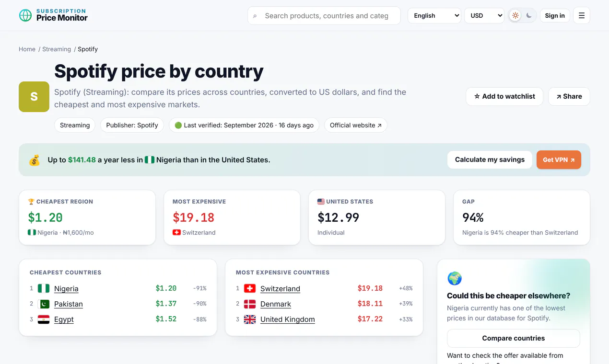Click the Spotify breadcrumb text
609x364 pixels.
point(88,49)
